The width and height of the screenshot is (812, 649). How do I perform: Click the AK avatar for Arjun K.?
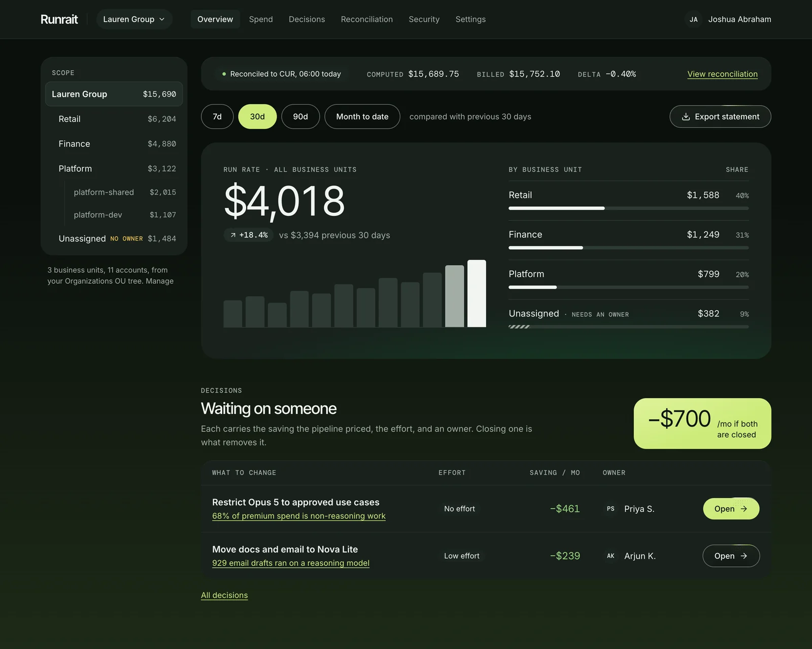(611, 556)
